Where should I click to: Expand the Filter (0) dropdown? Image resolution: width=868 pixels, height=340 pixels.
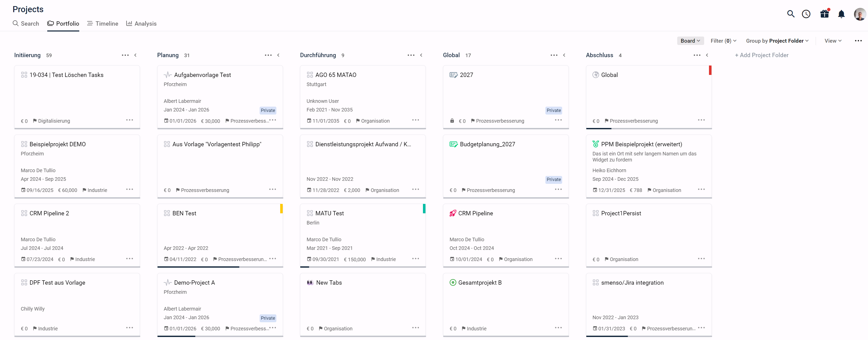[723, 41]
